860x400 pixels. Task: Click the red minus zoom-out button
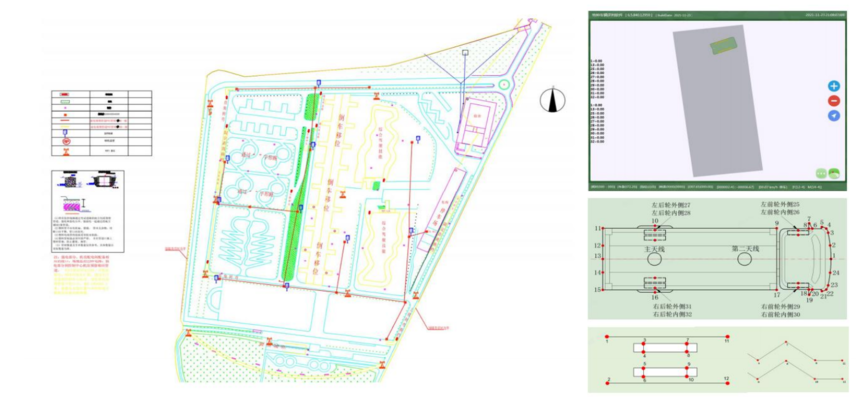(834, 101)
